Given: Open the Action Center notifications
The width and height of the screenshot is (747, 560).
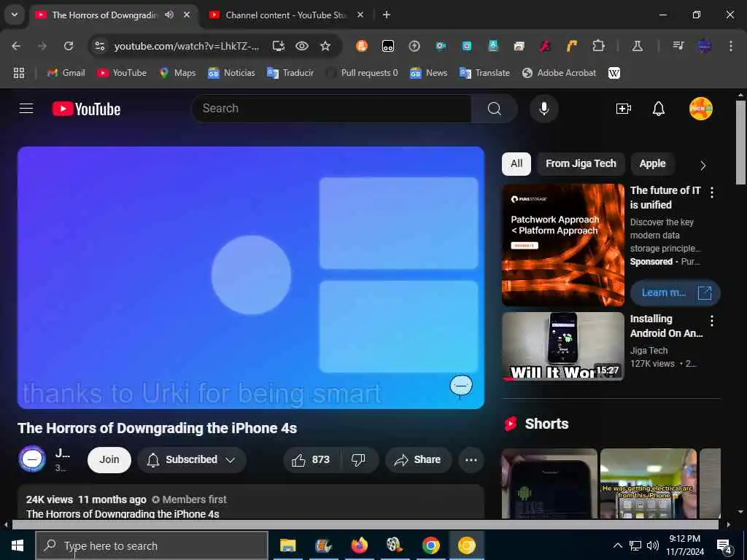Looking at the screenshot, I should click(724, 545).
